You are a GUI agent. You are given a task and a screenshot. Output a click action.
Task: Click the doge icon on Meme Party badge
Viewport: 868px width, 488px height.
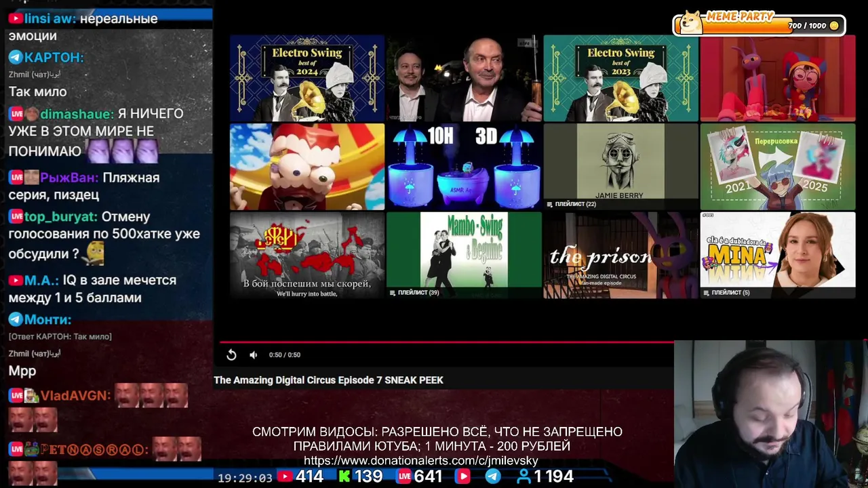691,22
